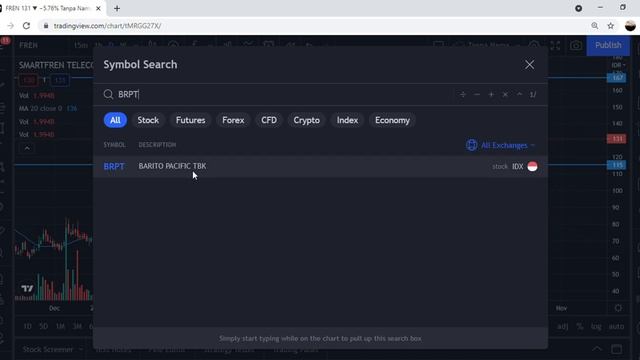The height and width of the screenshot is (360, 640).
Task: Toggle adj price adjustment
Action: pyautogui.click(x=562, y=327)
